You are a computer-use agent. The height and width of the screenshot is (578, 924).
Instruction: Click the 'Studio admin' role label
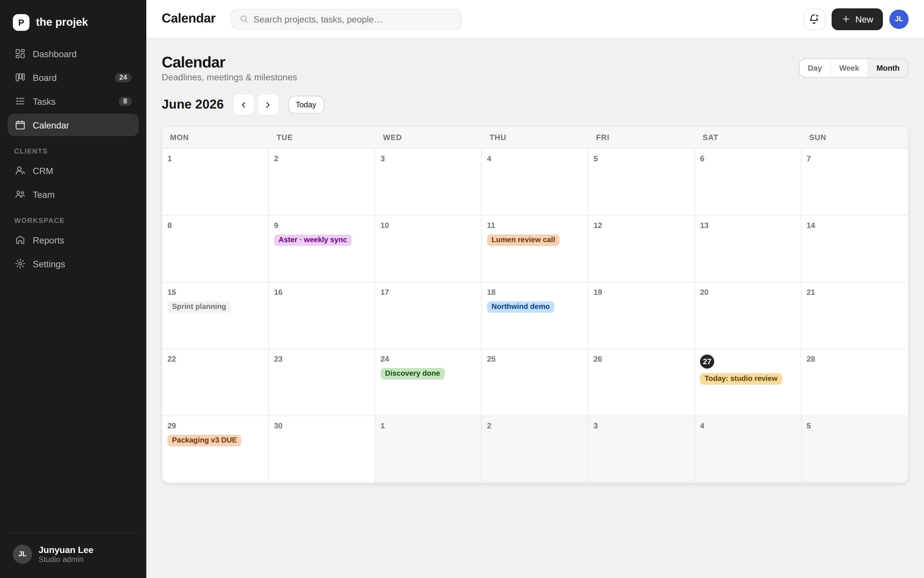coord(61,560)
